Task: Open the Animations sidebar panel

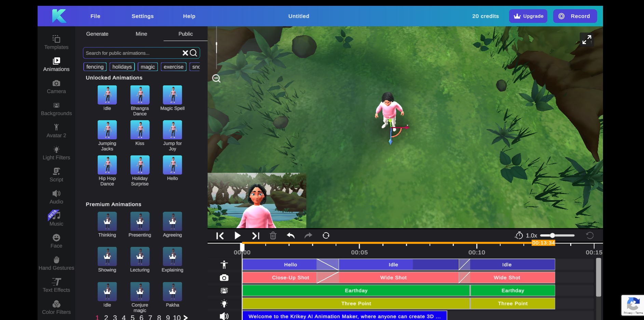Action: 56,65
